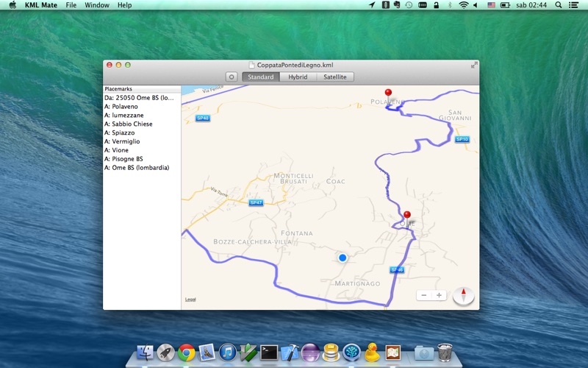Click the SP47 road shield on map
Screen dimensions: 588x368
pyautogui.click(x=256, y=203)
